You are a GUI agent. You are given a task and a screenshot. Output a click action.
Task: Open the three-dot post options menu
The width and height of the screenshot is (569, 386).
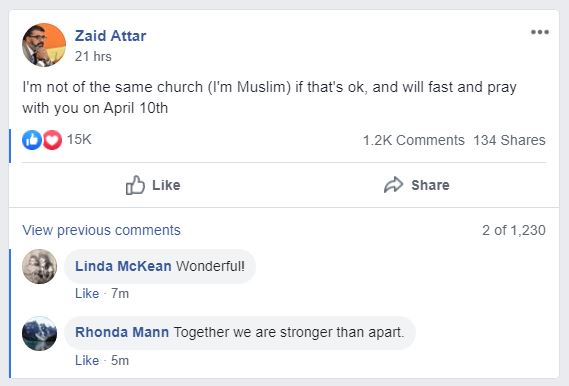[x=540, y=32]
